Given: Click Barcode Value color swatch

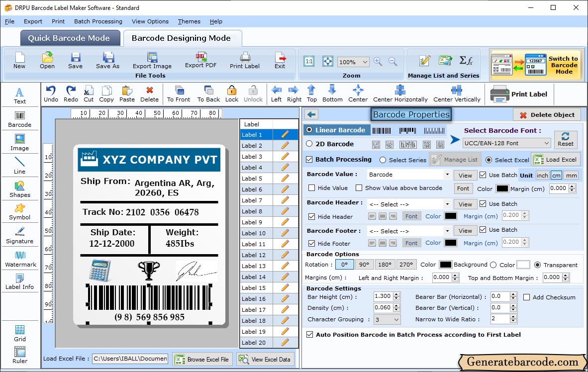Looking at the screenshot, I should pos(502,188).
